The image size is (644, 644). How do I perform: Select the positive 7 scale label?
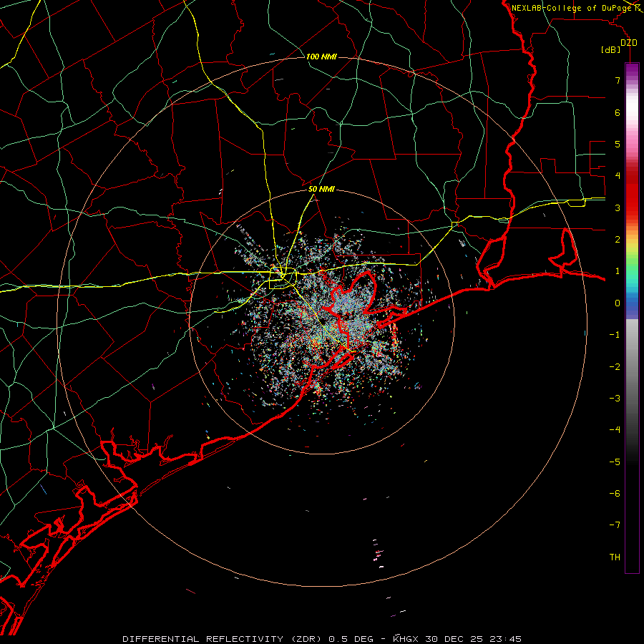coord(618,80)
